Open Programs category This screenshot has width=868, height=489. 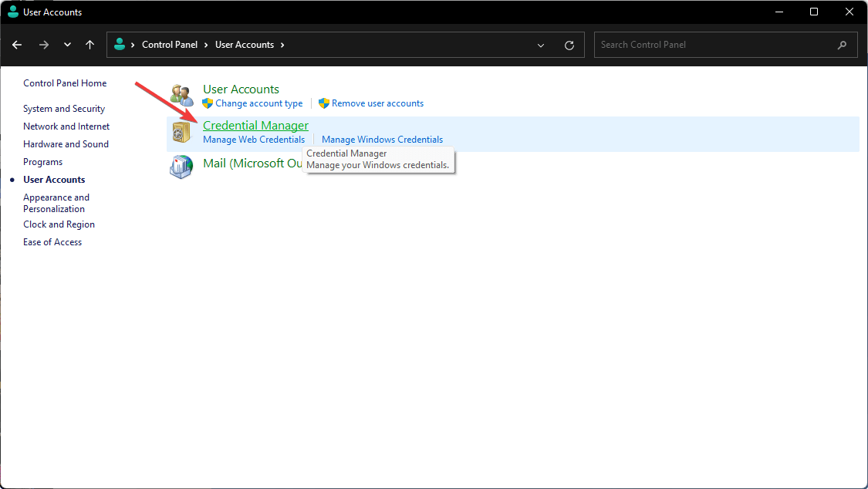click(42, 161)
